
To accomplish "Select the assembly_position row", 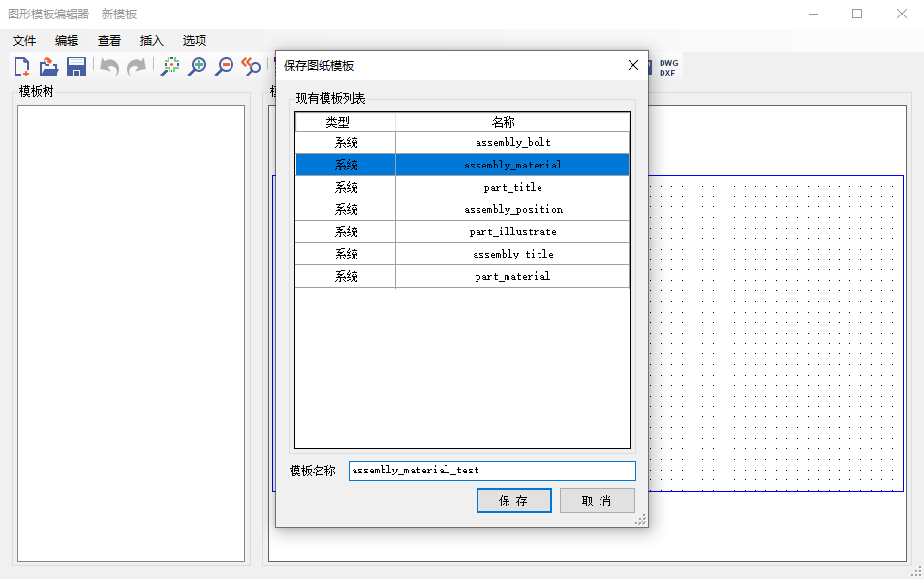I will pyautogui.click(x=462, y=210).
